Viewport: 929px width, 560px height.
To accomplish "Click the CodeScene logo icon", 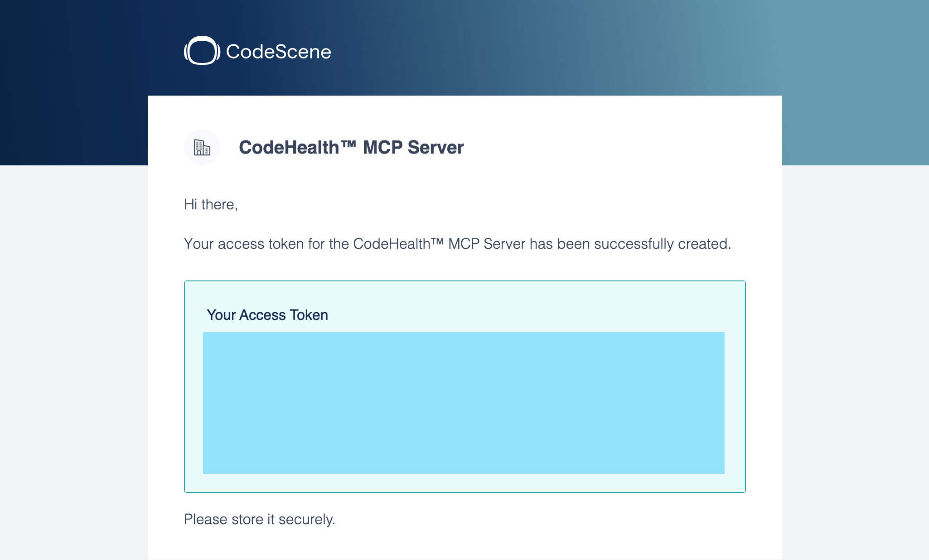I will click(202, 50).
